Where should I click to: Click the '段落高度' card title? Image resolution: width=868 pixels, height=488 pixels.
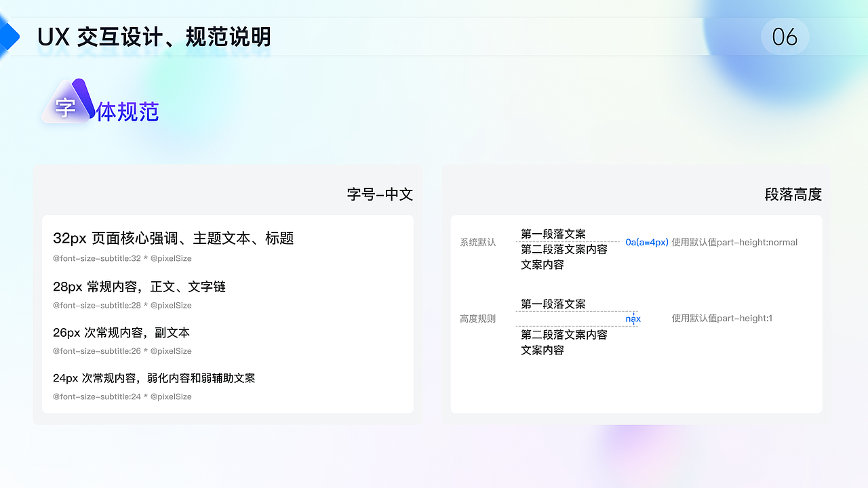click(x=793, y=195)
